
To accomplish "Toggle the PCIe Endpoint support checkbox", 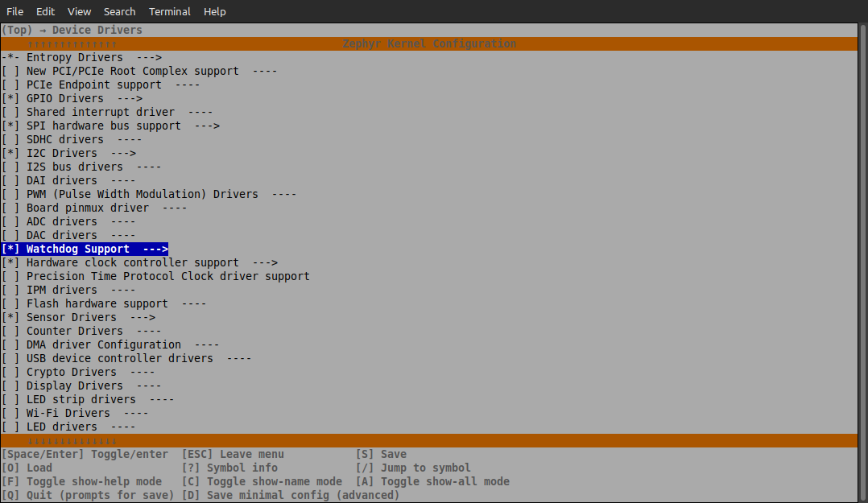I will coord(10,85).
